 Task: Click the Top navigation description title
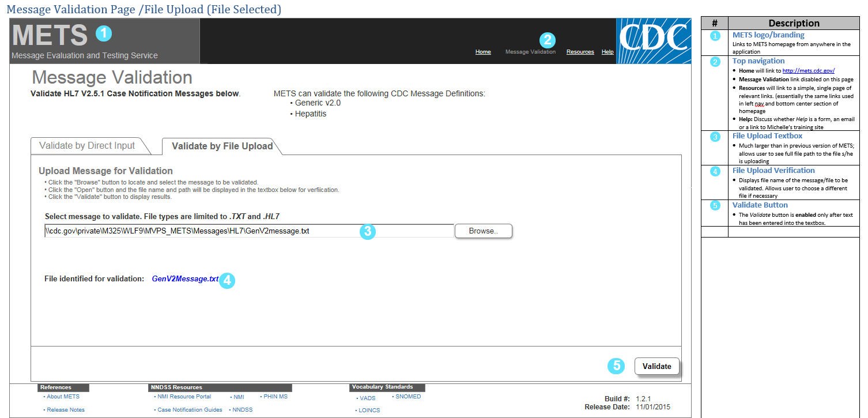click(758, 61)
